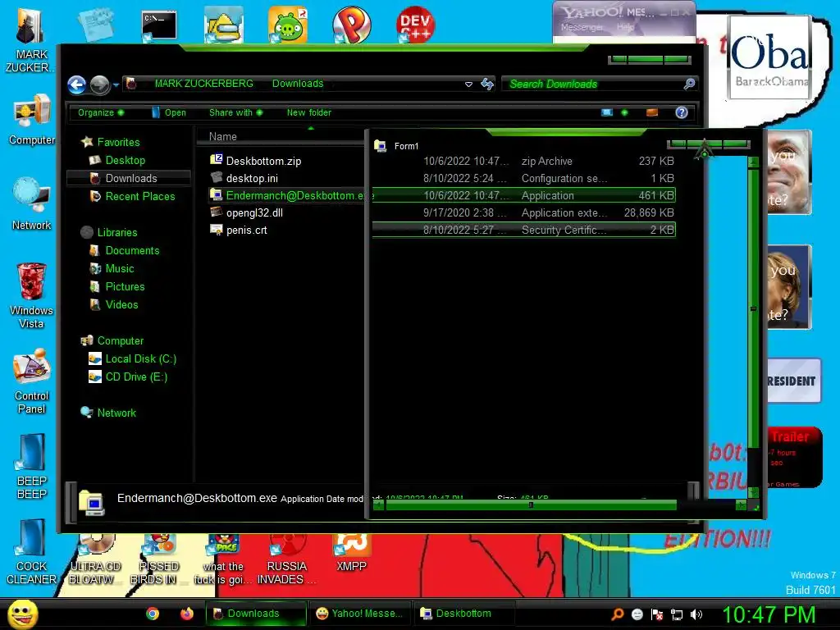Screen dimensions: 840x630
Task: Click the Form1 window title icon
Action: pos(381,145)
